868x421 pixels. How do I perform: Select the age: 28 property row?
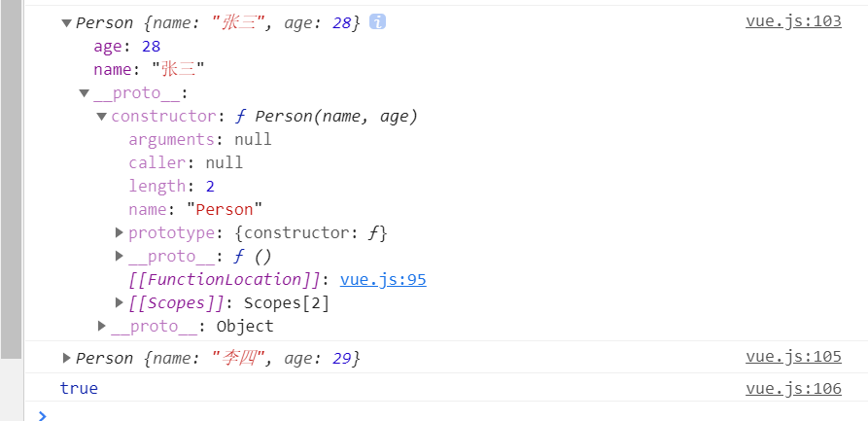(x=126, y=47)
